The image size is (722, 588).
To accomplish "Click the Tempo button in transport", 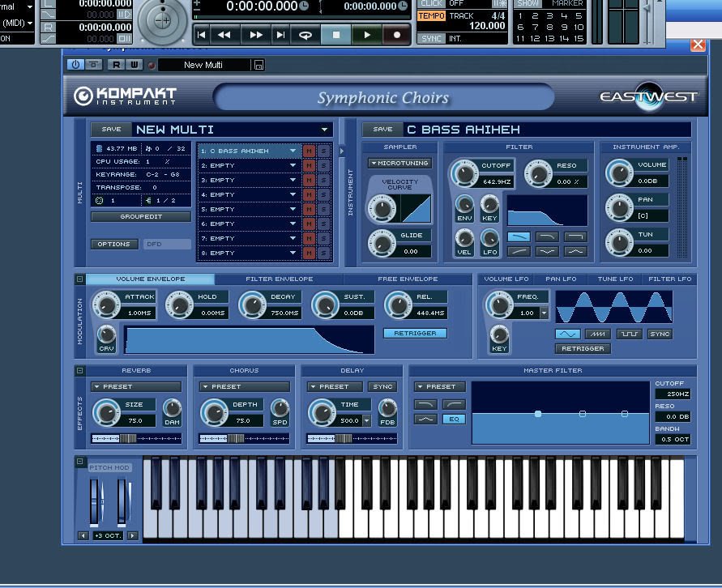I will (x=431, y=15).
